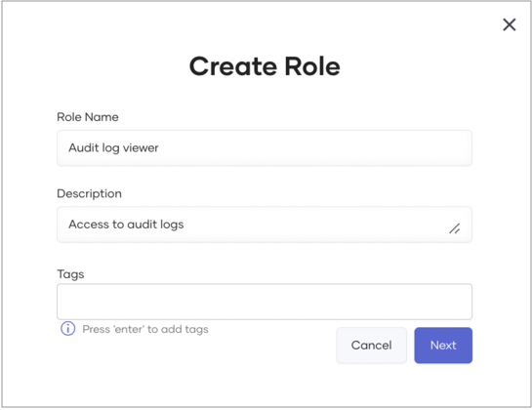Click the word 'Role' in dialog title
The image size is (532, 410).
(312, 66)
